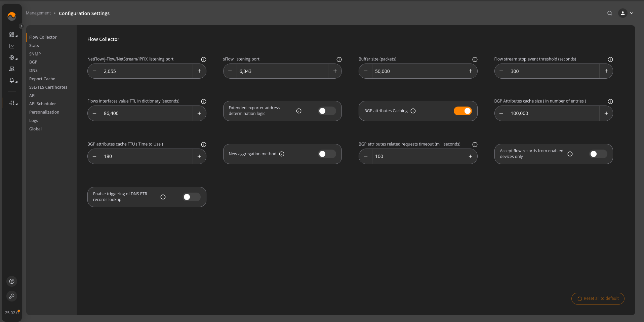Screen dimensions: 644x322
Task: Click the key icon in left sidebar
Action: [12, 296]
